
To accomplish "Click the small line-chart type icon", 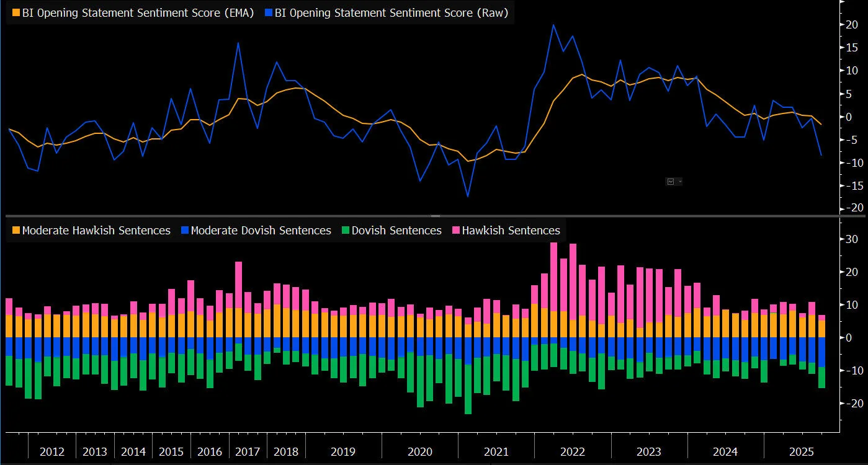I will click(x=671, y=182).
